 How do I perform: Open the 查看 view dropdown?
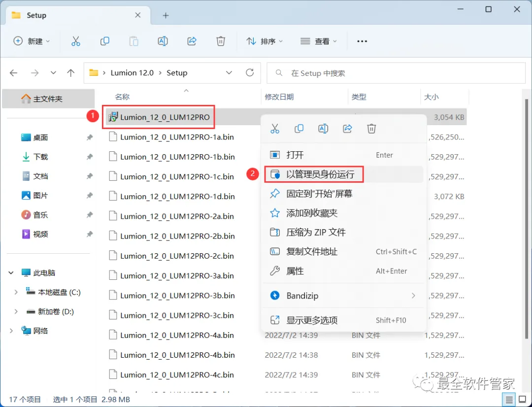(319, 41)
